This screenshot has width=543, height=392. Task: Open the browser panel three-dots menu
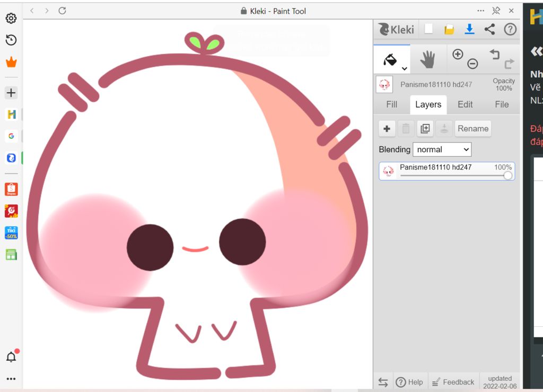pos(480,11)
